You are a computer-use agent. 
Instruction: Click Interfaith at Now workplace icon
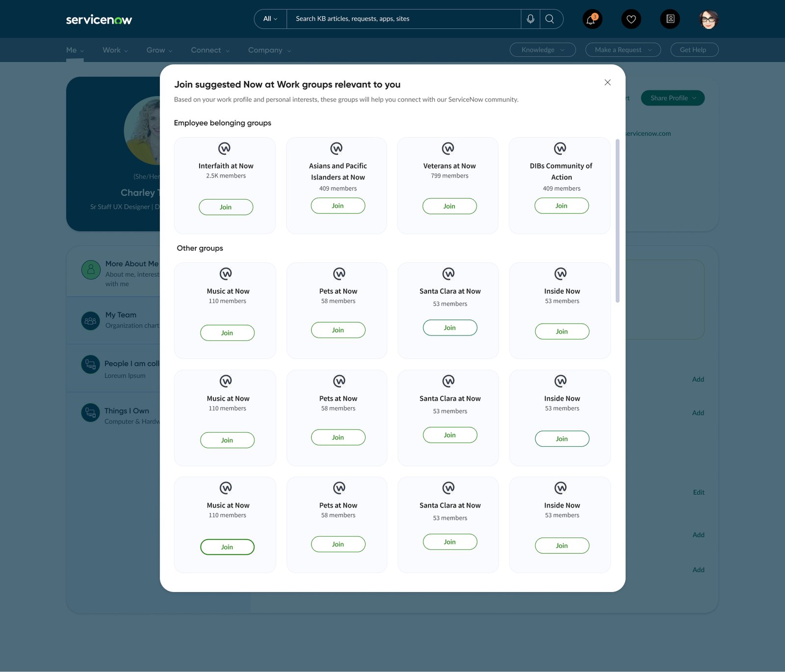pyautogui.click(x=224, y=148)
